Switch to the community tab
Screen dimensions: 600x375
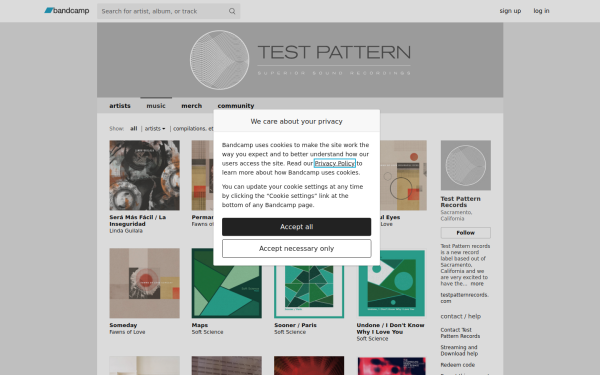[236, 106]
